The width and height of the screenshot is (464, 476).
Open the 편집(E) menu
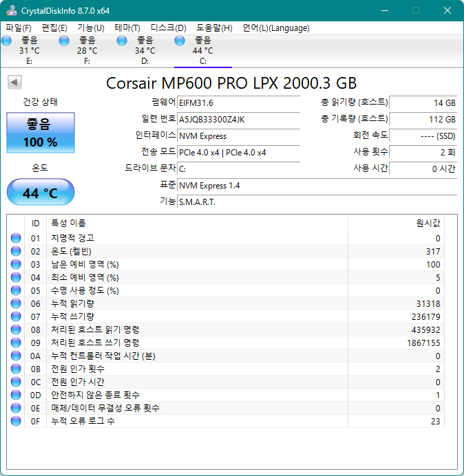coord(54,28)
